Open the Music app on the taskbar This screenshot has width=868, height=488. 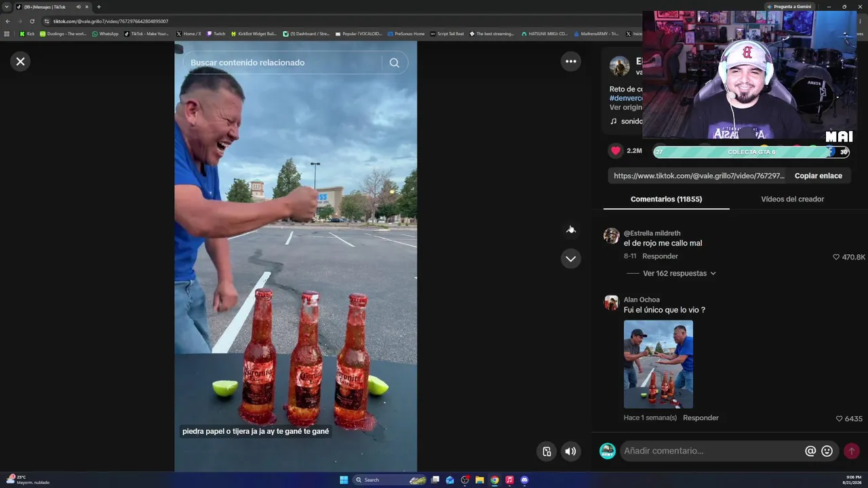[x=509, y=480]
